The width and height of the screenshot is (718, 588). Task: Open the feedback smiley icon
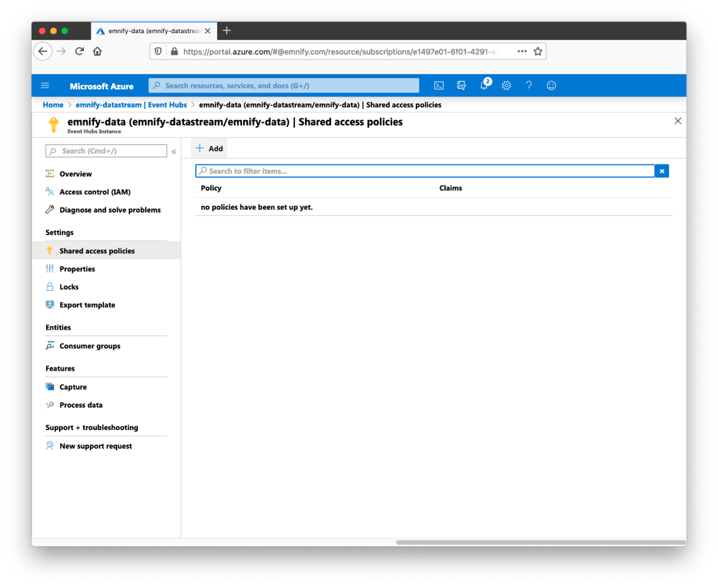tap(551, 85)
